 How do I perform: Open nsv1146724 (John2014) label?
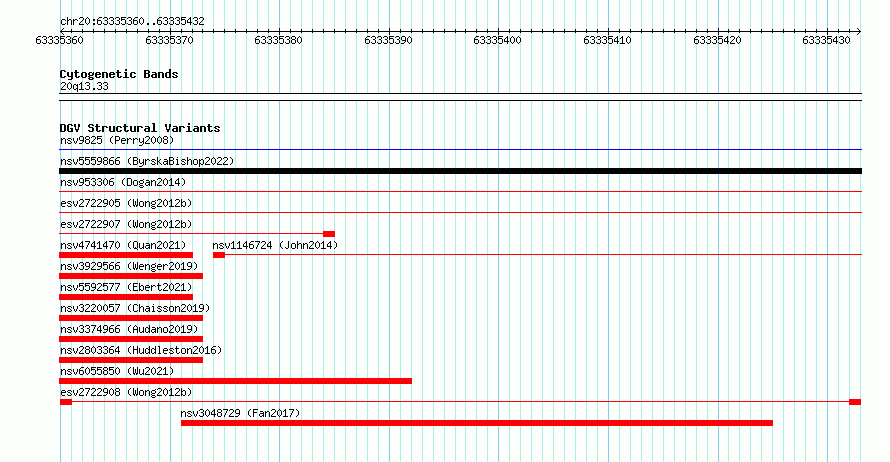click(x=275, y=245)
